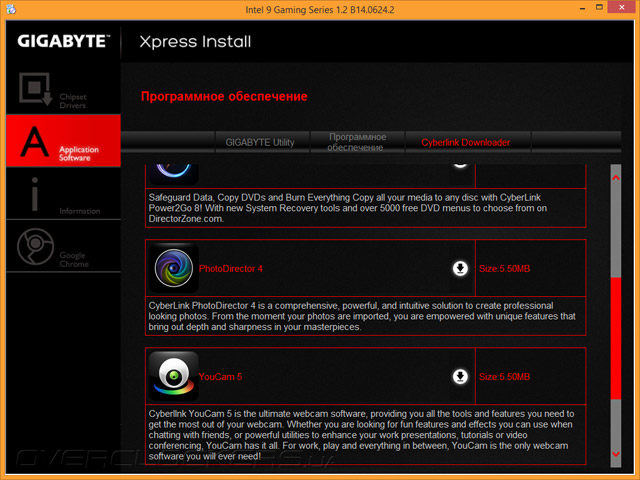Minimize the Xpress Install window

[582, 8]
